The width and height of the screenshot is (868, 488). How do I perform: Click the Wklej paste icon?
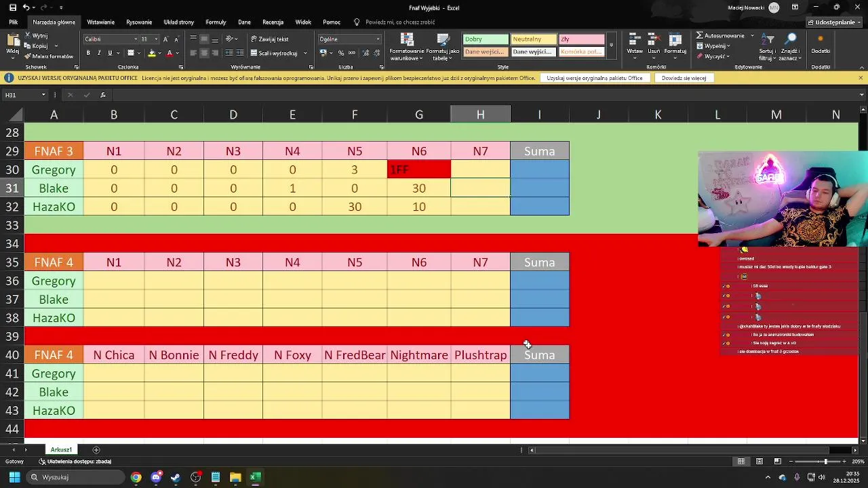[12, 40]
